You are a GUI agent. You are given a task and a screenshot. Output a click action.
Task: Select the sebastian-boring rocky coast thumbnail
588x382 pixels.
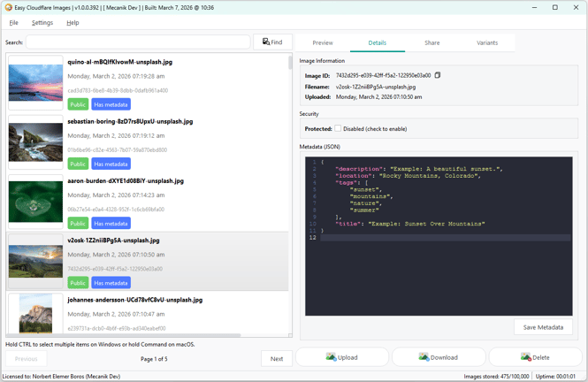[35, 142]
